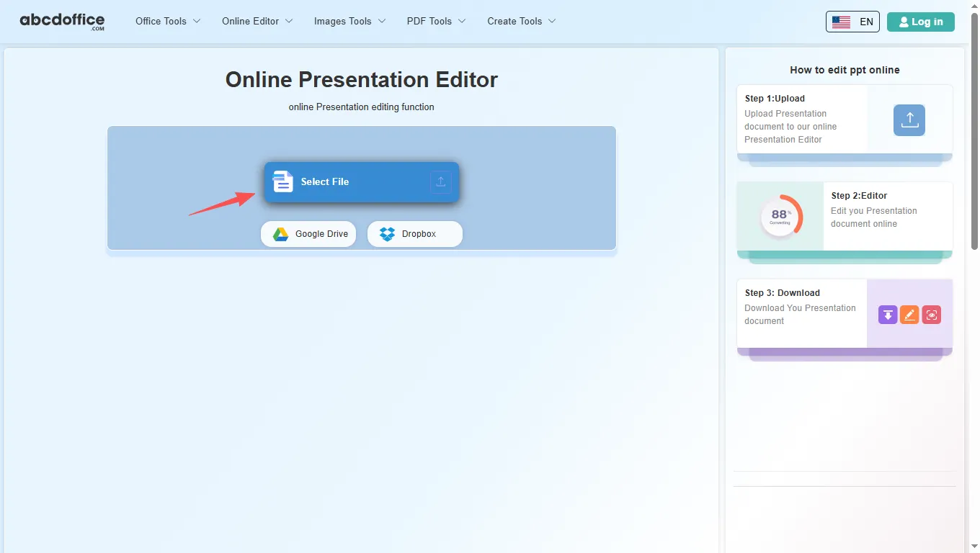Screen dimensions: 980x553
Task: Click the red preview eye icon
Action: click(x=932, y=315)
